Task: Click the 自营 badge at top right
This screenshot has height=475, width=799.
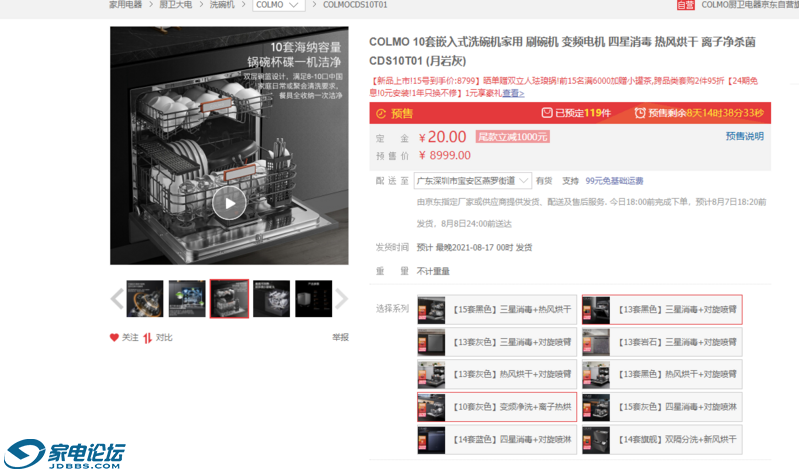Action: click(685, 5)
